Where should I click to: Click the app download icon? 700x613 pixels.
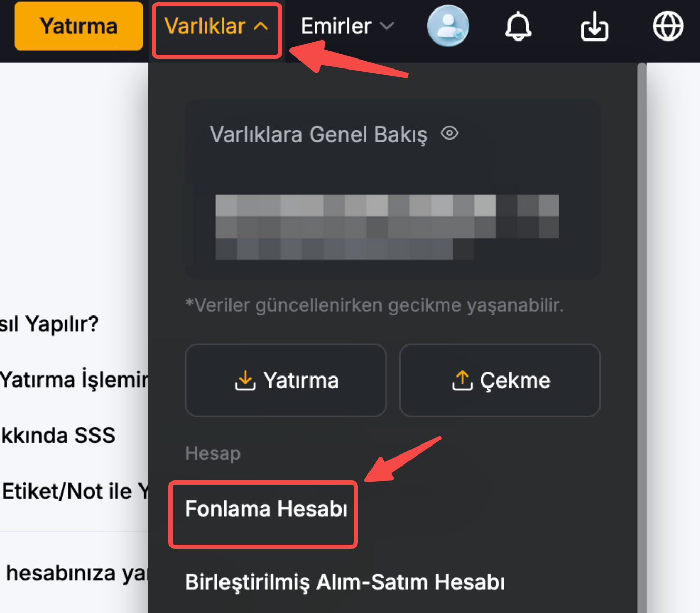[x=594, y=26]
